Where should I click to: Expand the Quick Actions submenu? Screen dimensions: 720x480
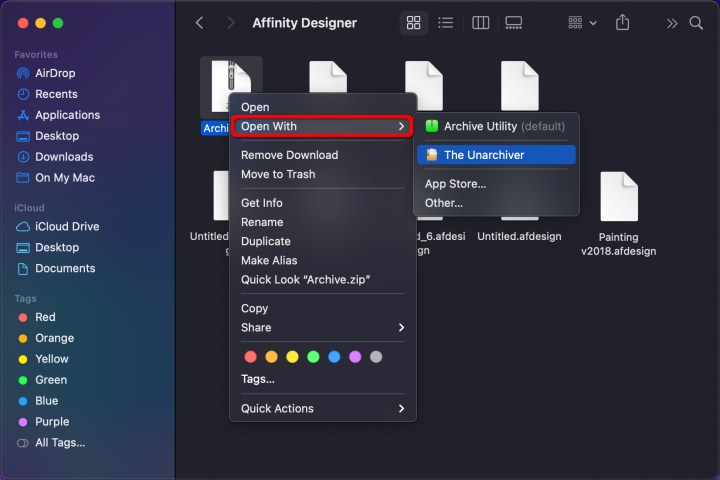tap(322, 408)
